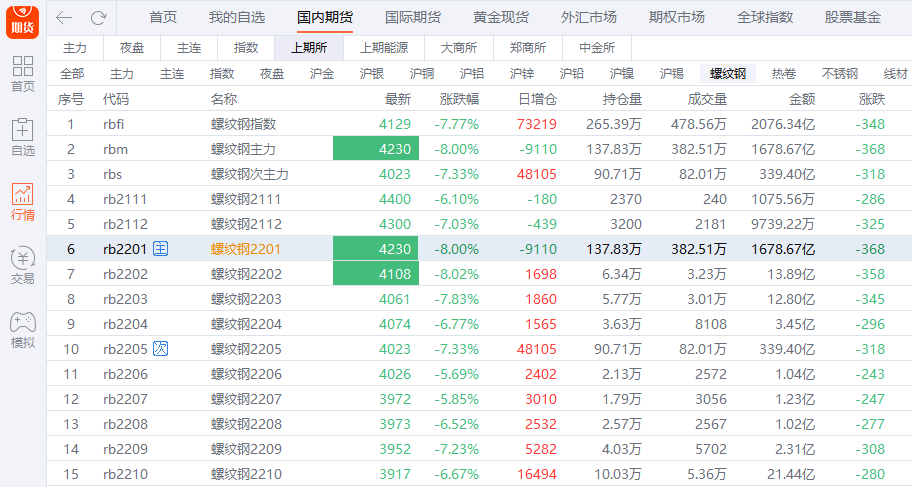Click the back arrow navigation icon
Image resolution: width=912 pixels, height=487 pixels.
pos(64,18)
